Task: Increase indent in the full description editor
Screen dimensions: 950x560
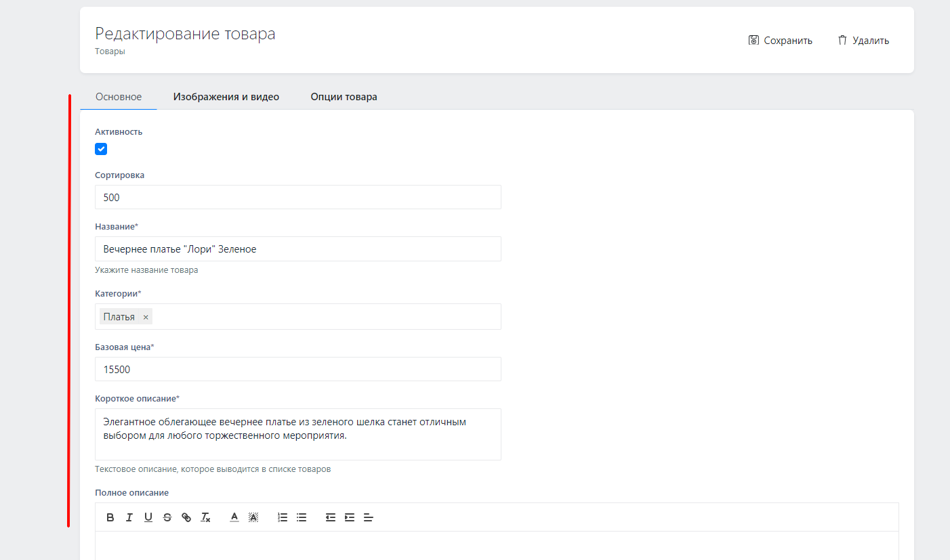Action: (x=350, y=517)
